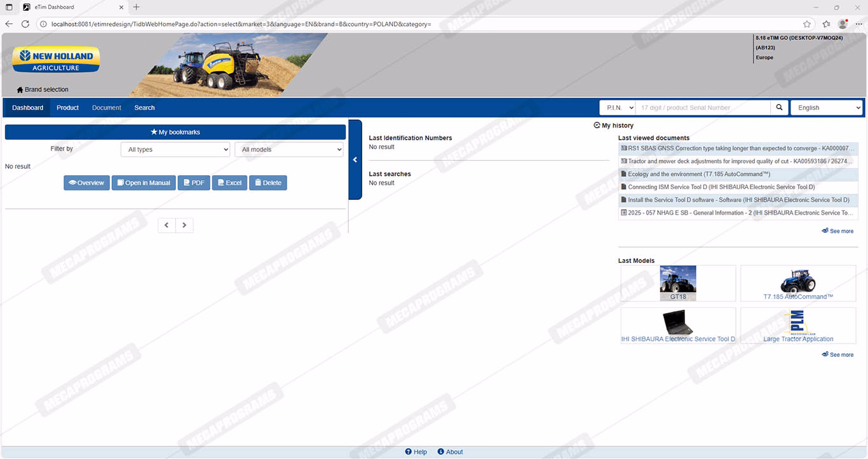Switch to the Product menu tab
This screenshot has height=459, width=868.
coord(67,108)
